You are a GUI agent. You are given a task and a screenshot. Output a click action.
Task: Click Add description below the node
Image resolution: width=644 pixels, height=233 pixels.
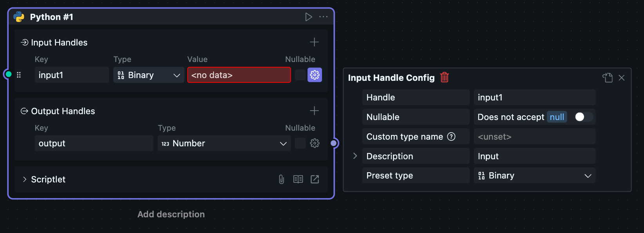click(x=171, y=214)
